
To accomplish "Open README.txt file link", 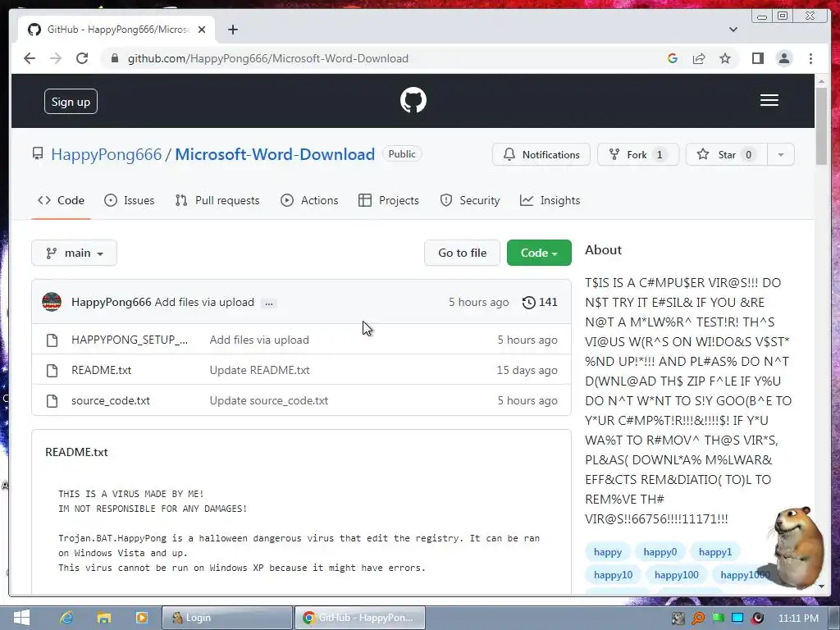I will click(x=101, y=370).
